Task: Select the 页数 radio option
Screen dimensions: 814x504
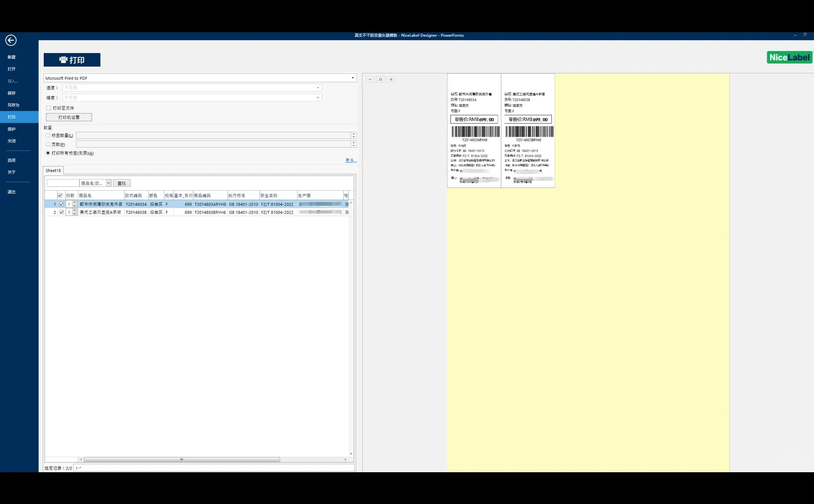Action: click(x=48, y=144)
